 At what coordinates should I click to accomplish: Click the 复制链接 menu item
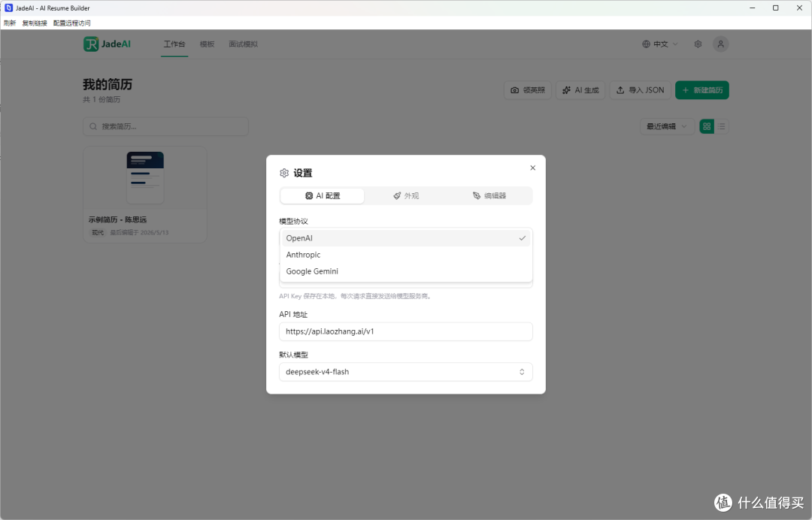point(34,23)
